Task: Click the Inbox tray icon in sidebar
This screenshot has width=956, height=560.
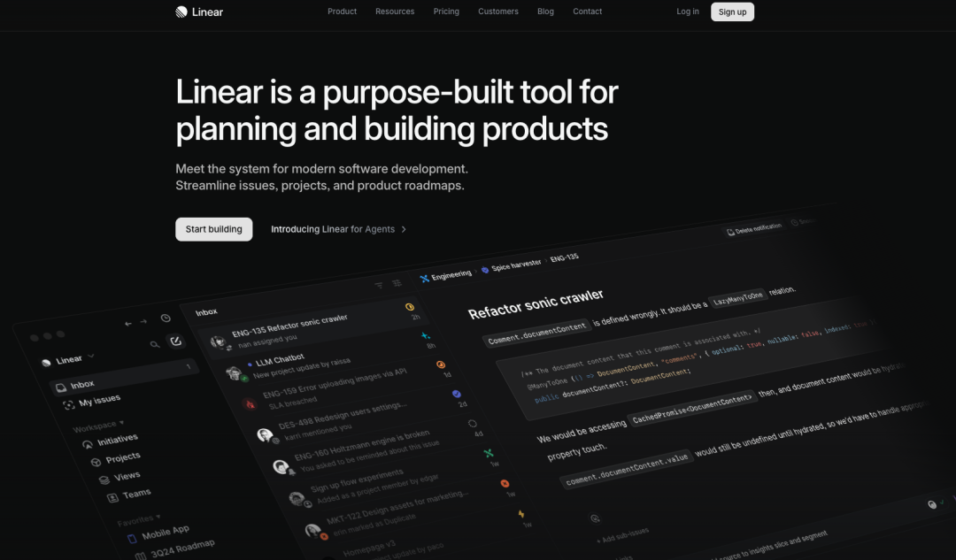Action: tap(61, 387)
